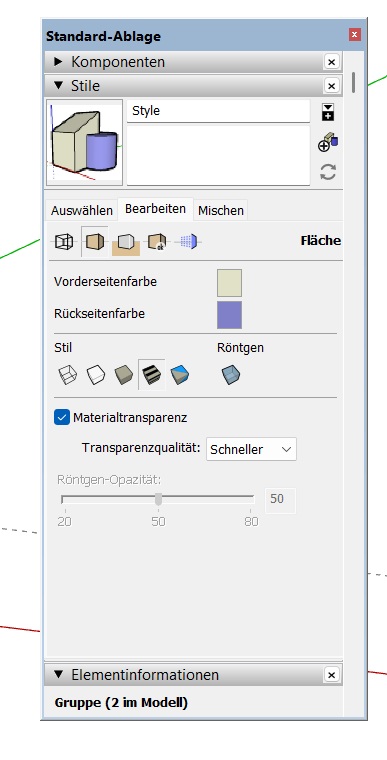Image resolution: width=387 pixels, height=760 pixels.
Task: Open the Vorderseitenfarbe color swatch
Action: tap(229, 283)
